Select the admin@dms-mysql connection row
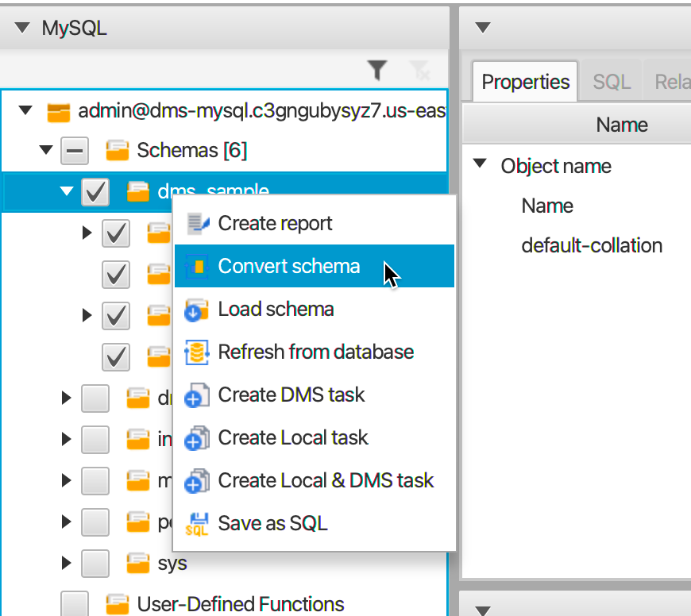This screenshot has width=691, height=616. click(x=224, y=110)
